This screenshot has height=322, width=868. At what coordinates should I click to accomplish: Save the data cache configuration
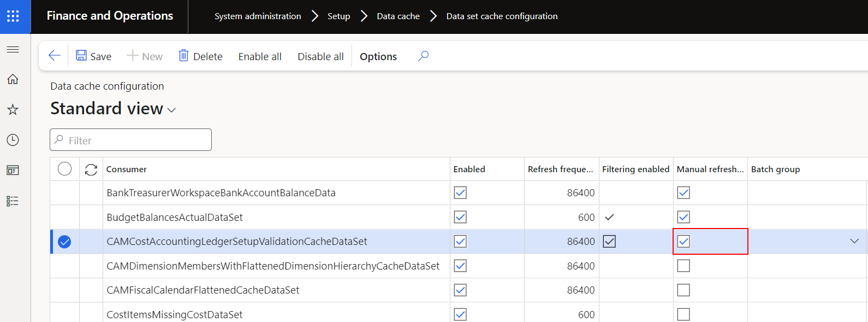pyautogui.click(x=93, y=56)
